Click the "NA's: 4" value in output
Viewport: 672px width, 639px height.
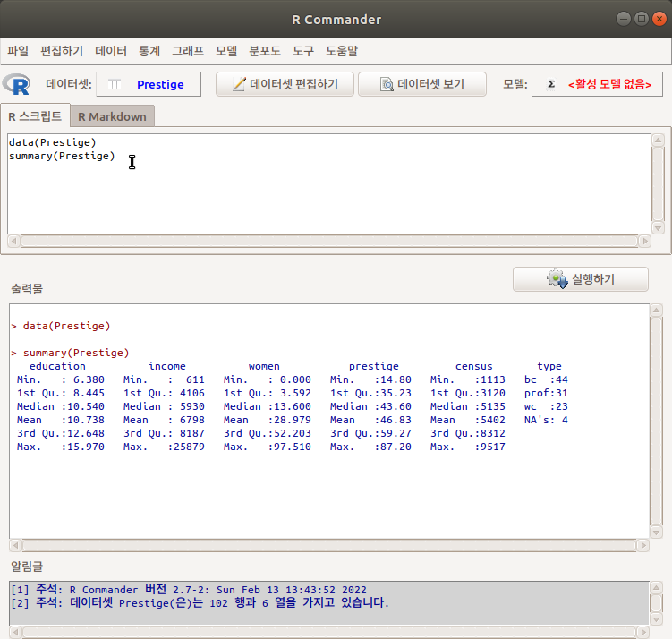[x=546, y=420]
